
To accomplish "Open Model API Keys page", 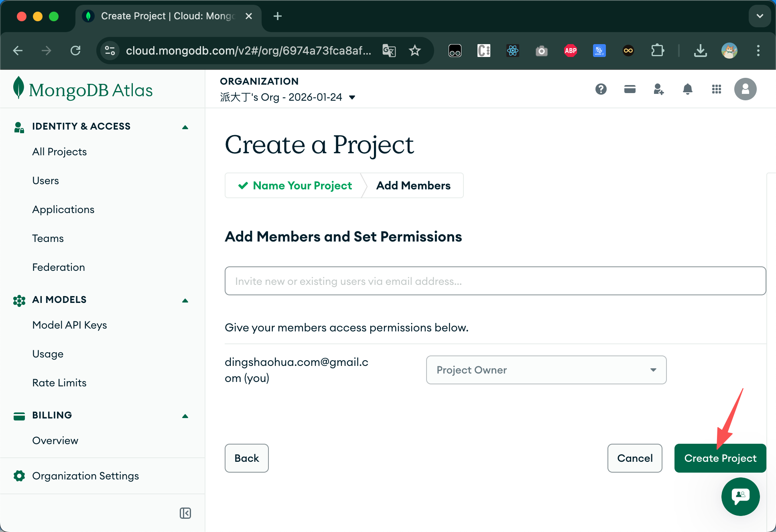I will tap(69, 325).
